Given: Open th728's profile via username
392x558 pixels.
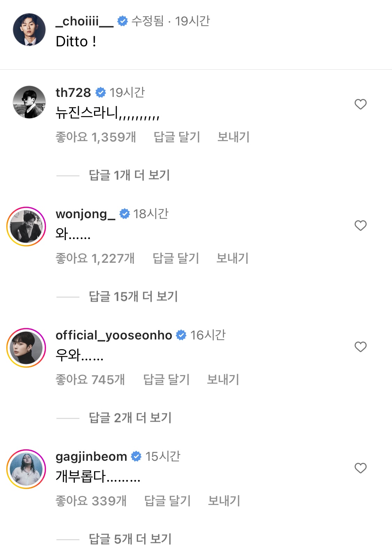Looking at the screenshot, I should pos(73,92).
